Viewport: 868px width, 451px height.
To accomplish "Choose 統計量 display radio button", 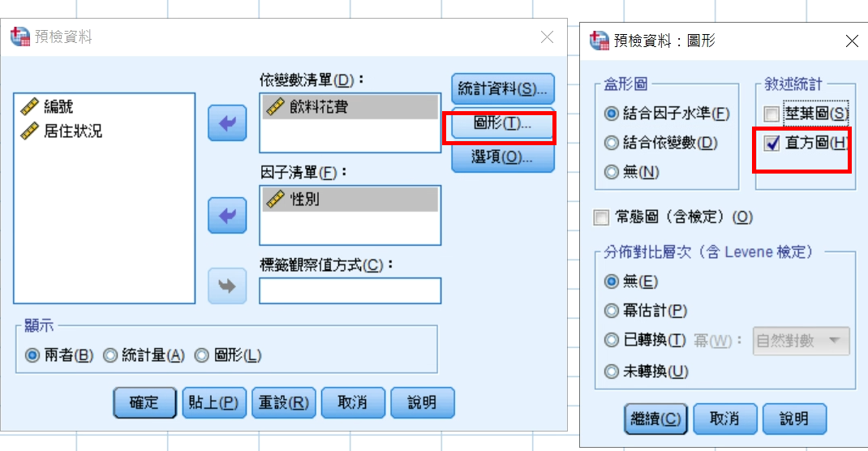I will (110, 355).
